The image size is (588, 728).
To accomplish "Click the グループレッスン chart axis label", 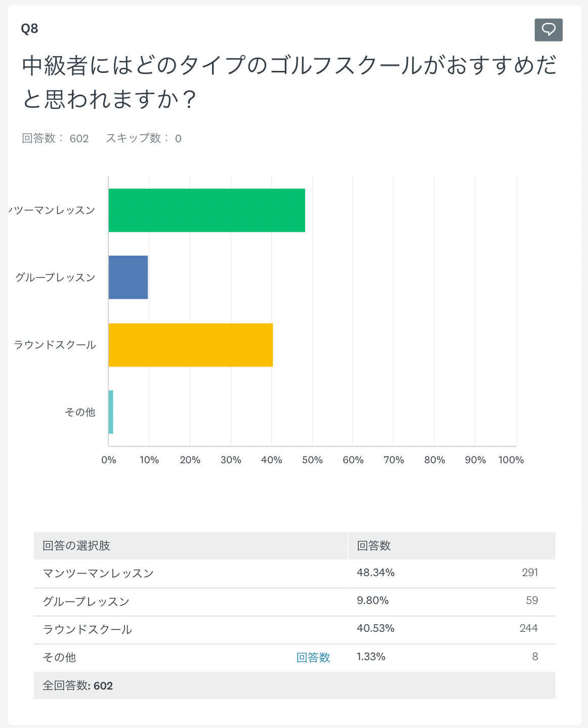I will (55, 277).
